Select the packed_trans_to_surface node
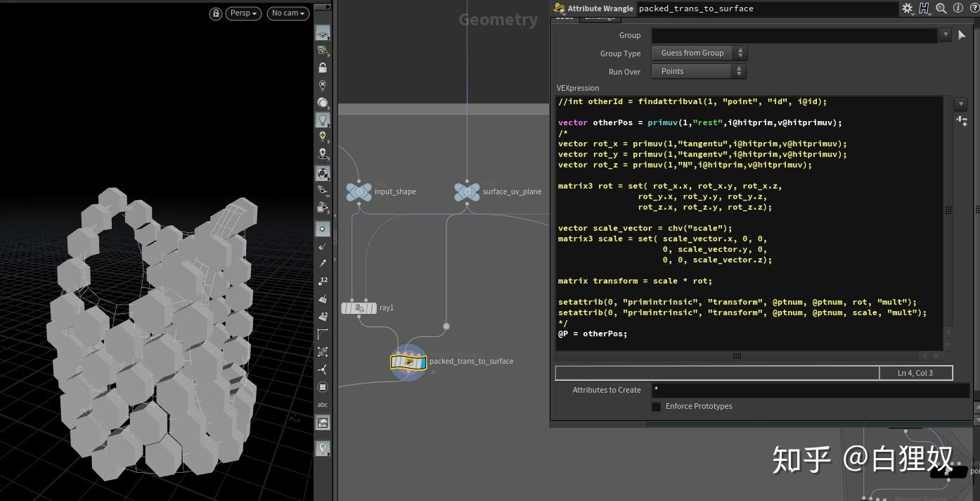 [x=408, y=362]
